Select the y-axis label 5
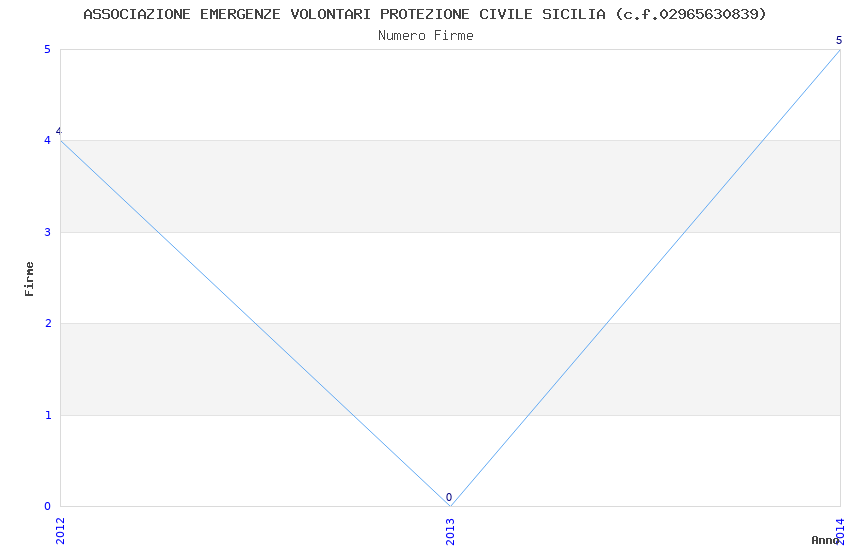The height and width of the screenshot is (550, 850). click(x=48, y=49)
